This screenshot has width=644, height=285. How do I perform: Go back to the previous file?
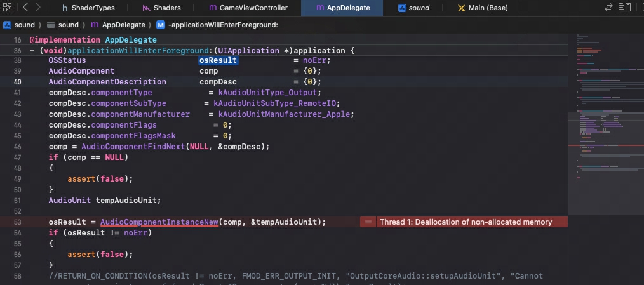click(25, 8)
